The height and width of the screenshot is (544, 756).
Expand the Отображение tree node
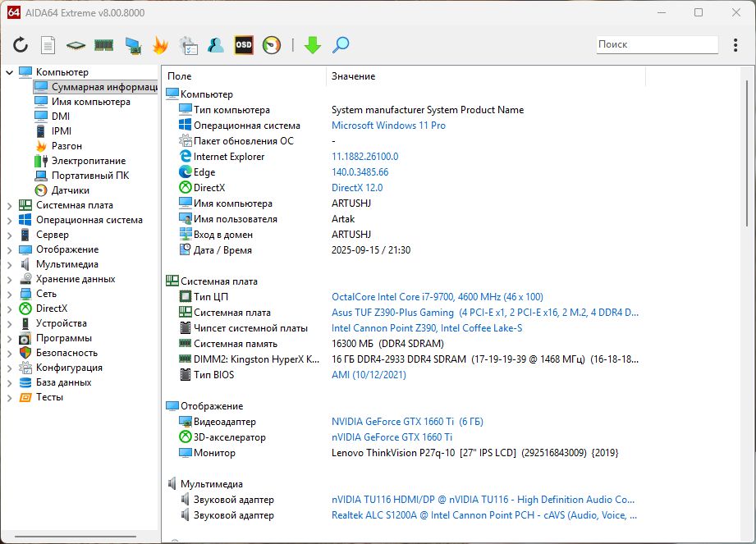pos(9,250)
